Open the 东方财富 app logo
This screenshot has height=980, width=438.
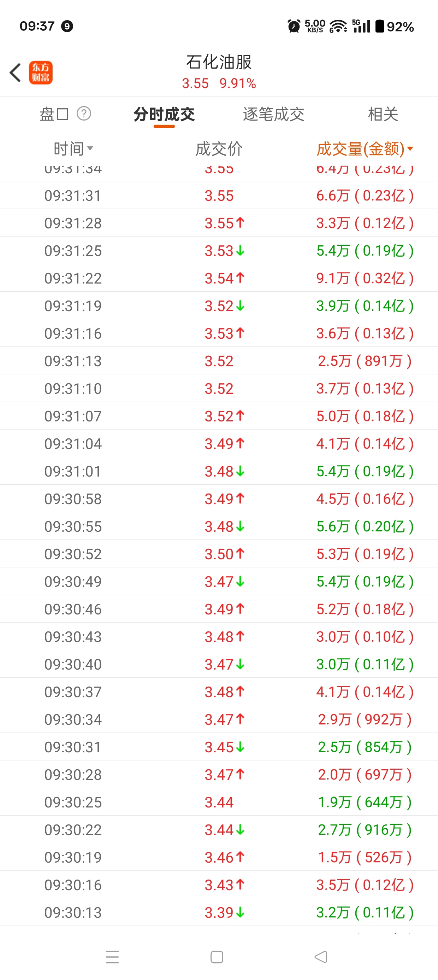click(41, 72)
